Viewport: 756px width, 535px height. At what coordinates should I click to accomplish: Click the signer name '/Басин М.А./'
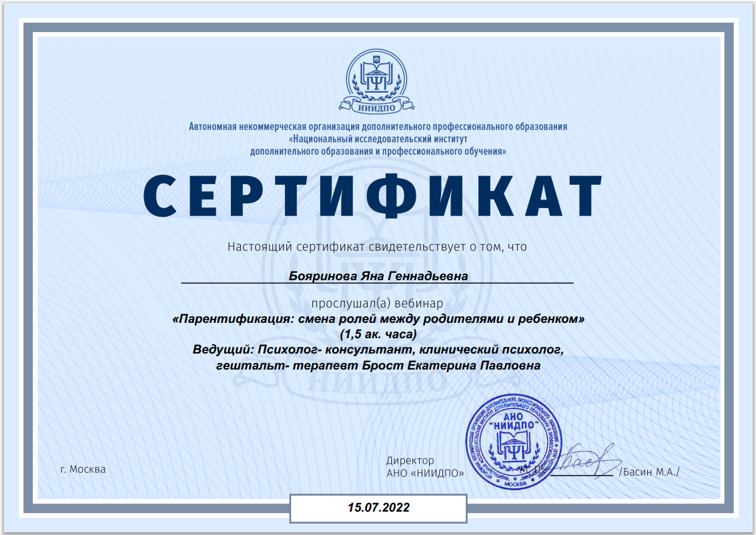pyautogui.click(x=649, y=472)
